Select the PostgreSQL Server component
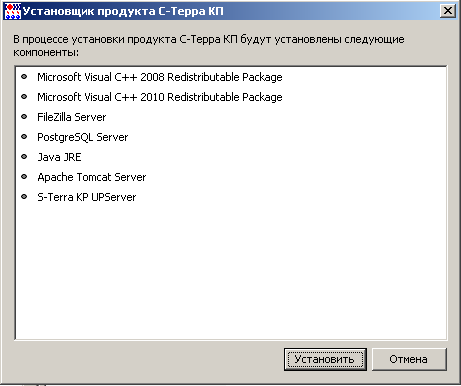Image resolution: width=461 pixels, height=386 pixels. click(83, 137)
